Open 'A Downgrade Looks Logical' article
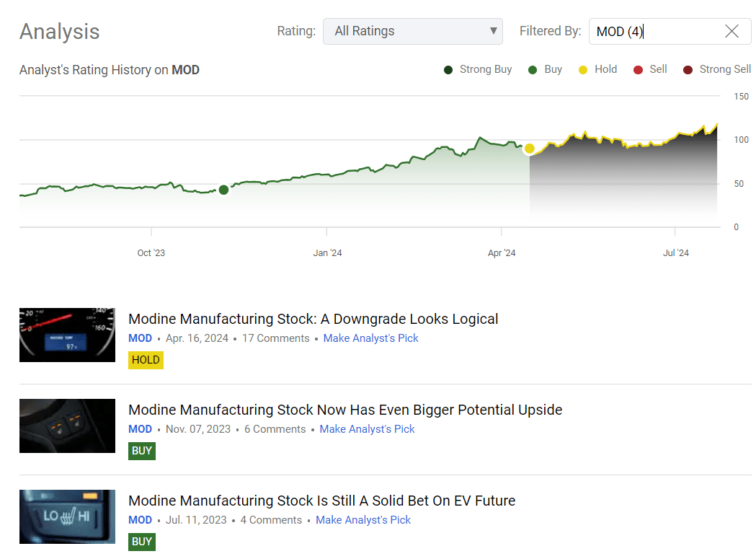756x559 pixels. tap(313, 319)
